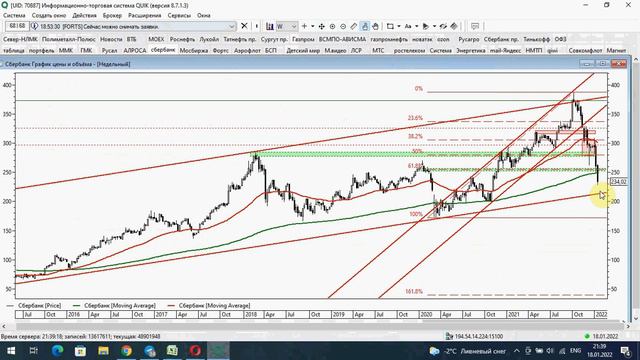Click the eraser delete drawings icon

[454, 26]
